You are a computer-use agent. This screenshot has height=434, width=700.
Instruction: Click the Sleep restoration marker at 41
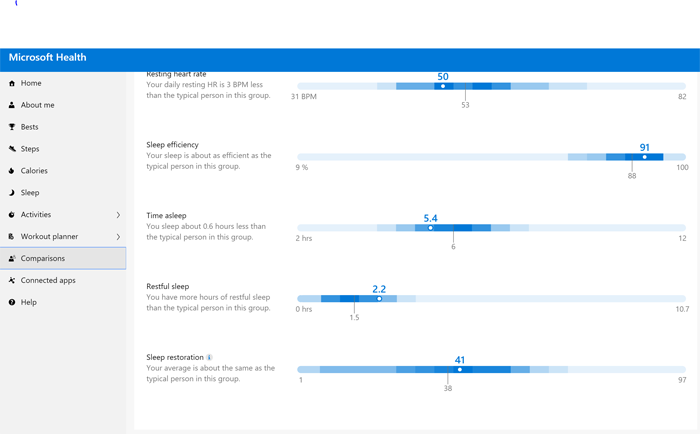coord(460,370)
